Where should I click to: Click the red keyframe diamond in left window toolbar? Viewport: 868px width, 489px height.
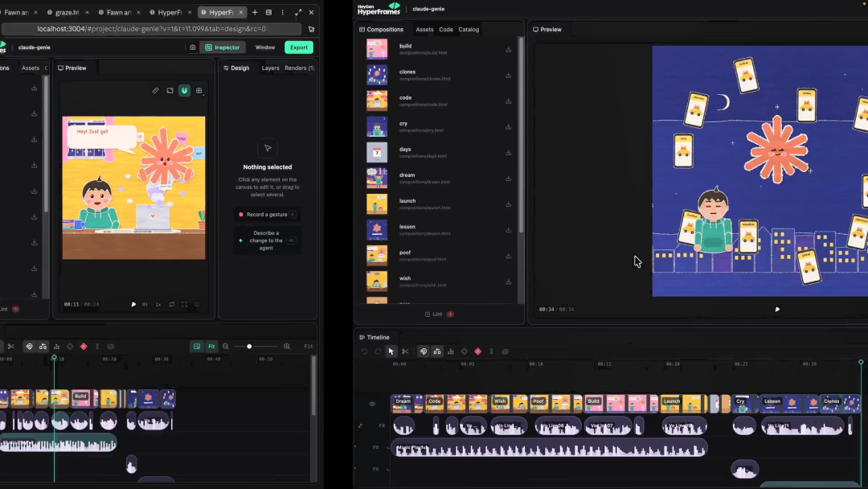84,346
